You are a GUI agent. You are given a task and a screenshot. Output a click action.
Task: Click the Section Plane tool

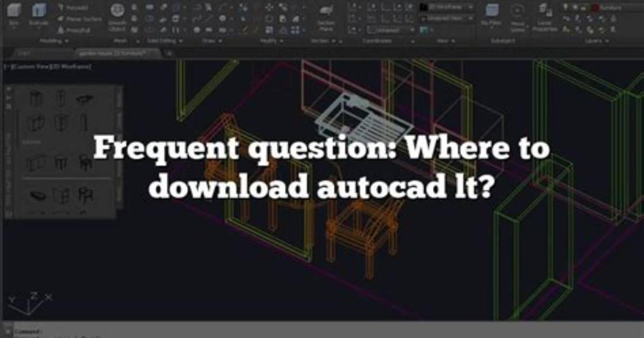tap(326, 18)
